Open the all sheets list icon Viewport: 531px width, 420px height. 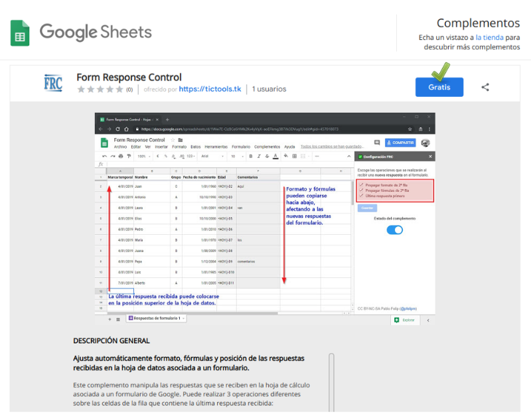tap(118, 319)
